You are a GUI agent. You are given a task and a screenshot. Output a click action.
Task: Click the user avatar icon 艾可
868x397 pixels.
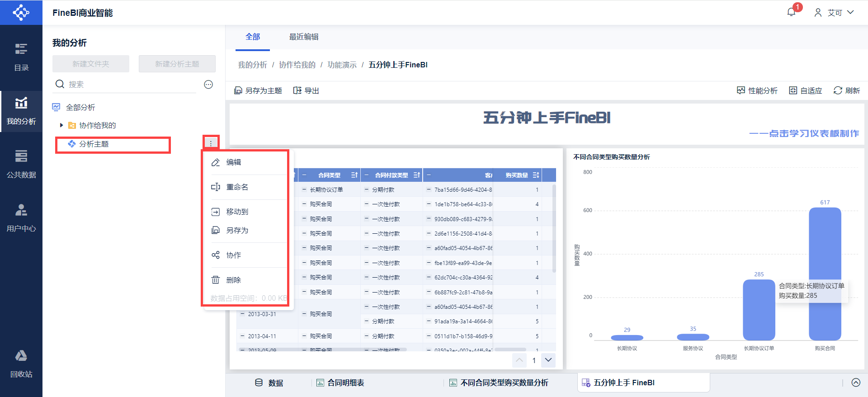(818, 13)
